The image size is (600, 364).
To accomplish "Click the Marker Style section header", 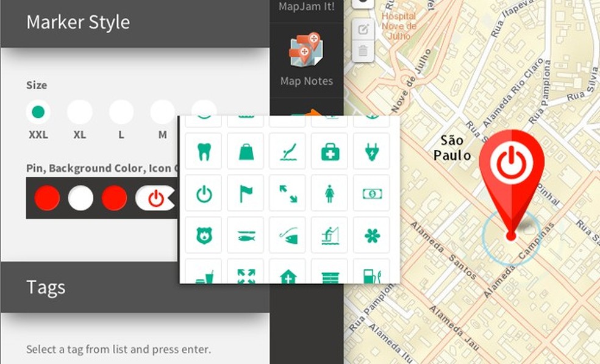I will (x=135, y=23).
